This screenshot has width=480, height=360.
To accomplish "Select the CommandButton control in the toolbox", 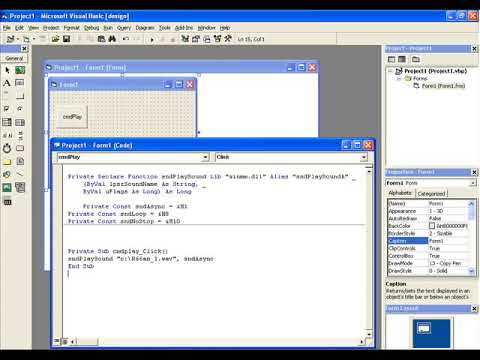I will point(20,96).
